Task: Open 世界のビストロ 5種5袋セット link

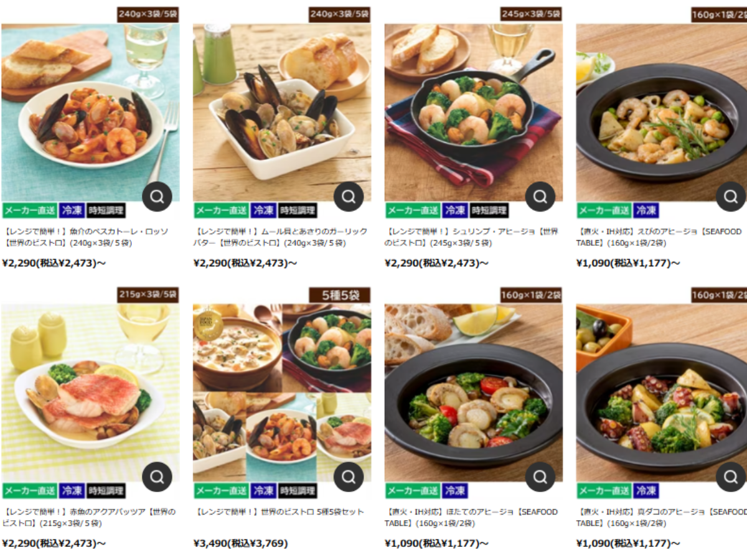Action: point(279,512)
